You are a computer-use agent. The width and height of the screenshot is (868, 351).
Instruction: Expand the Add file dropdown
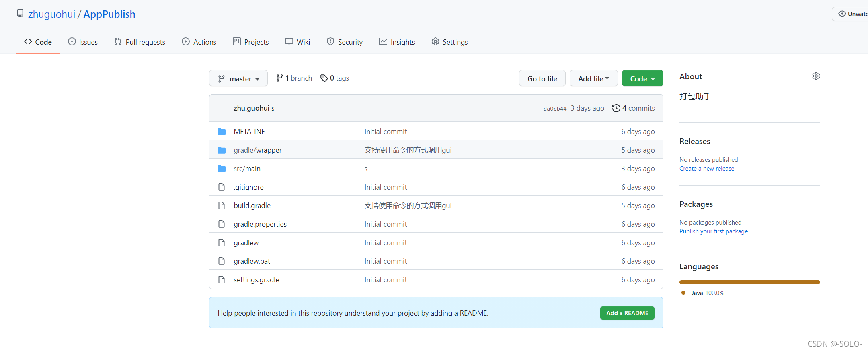click(x=594, y=78)
